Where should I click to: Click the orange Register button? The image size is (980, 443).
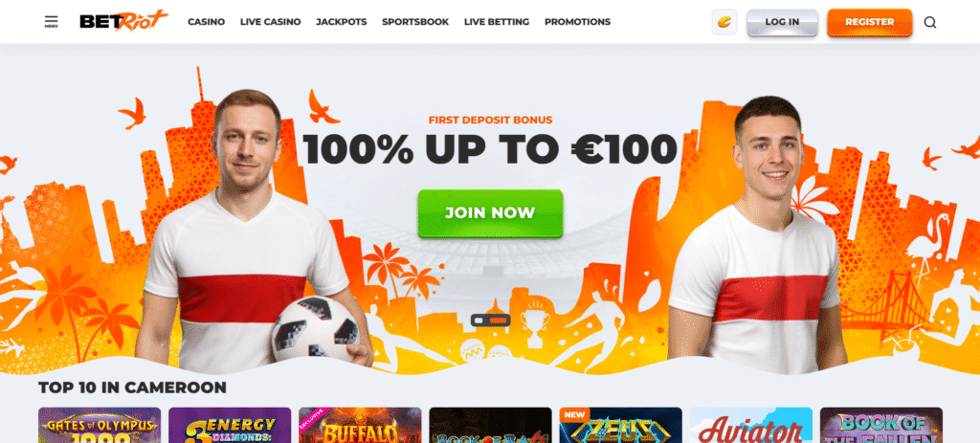(869, 23)
